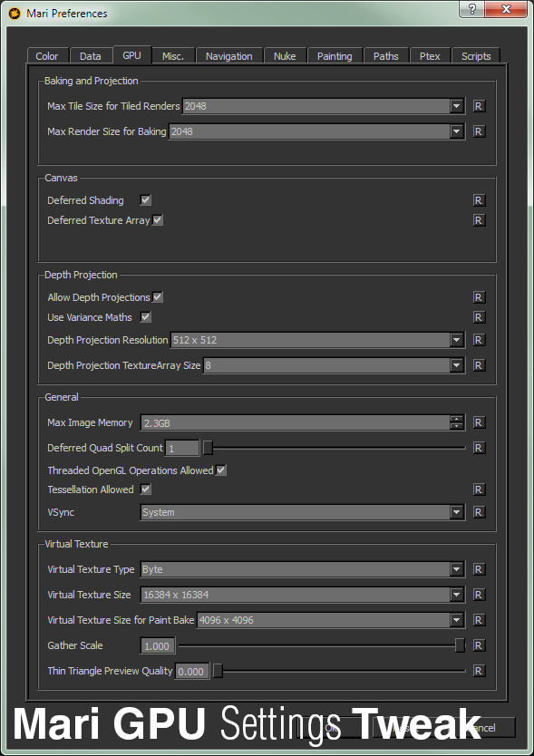Disable Allow Depth Projections

point(157,297)
